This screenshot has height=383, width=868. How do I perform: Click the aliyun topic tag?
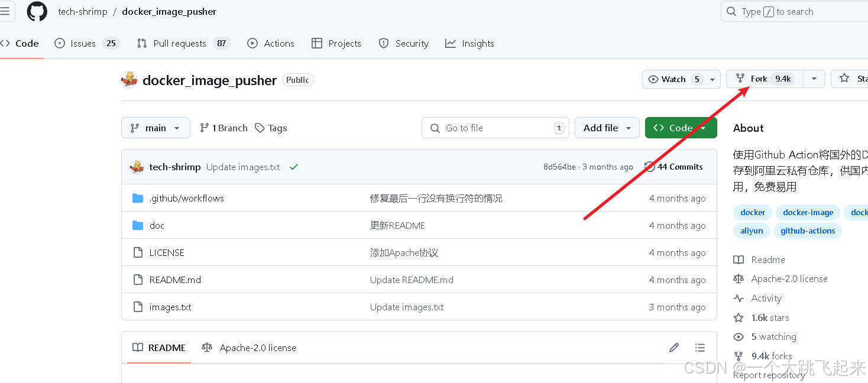(752, 231)
